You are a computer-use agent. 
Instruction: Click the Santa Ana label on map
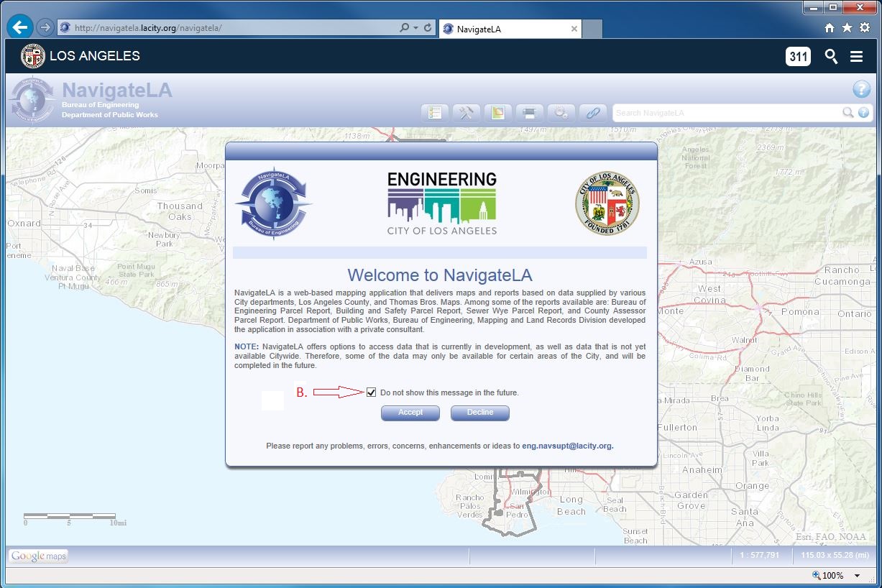click(745, 518)
